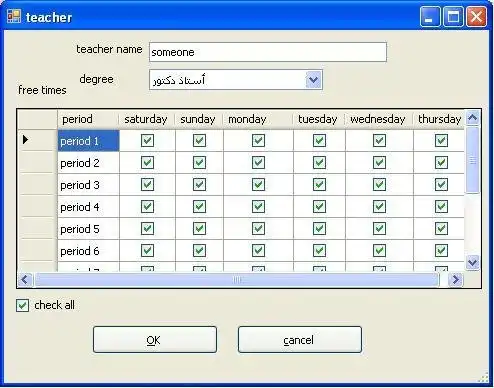Uncheck saturday for period 1

pyautogui.click(x=147, y=140)
